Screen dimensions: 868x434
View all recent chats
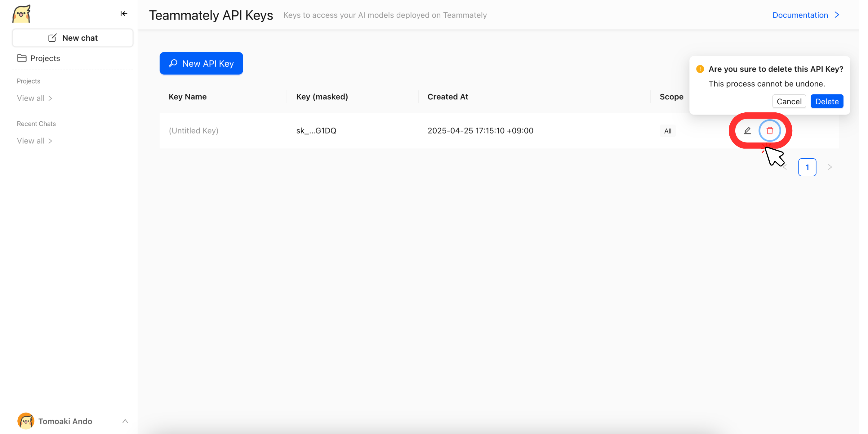[x=35, y=141]
